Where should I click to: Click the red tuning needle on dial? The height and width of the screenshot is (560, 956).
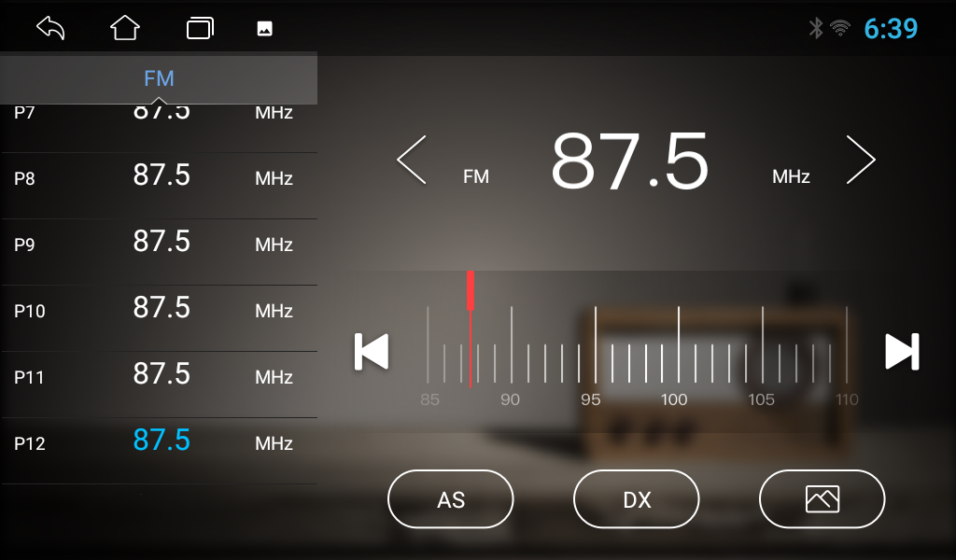pos(471,329)
